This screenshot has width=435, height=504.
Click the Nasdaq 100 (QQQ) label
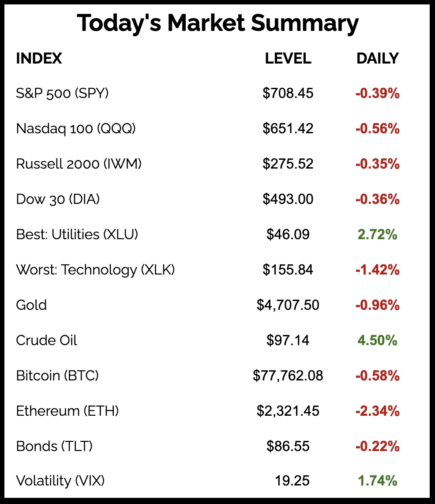(x=76, y=128)
